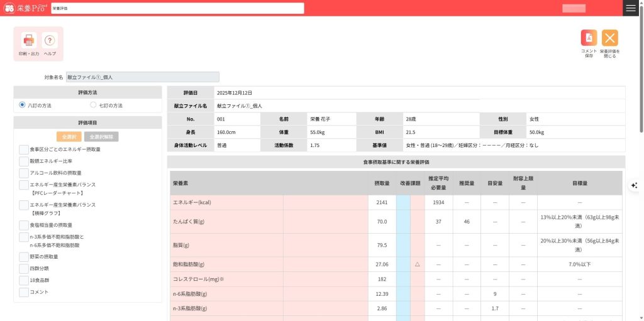
Task: Enable the 野菜の摂取量 checkbox
Action: [24, 257]
